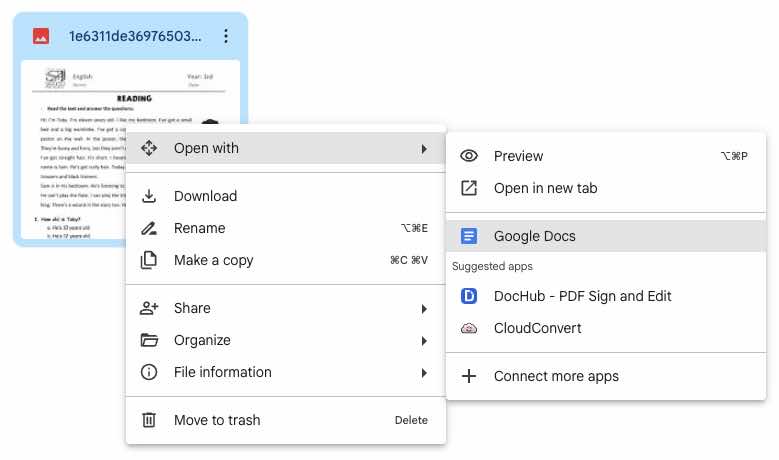Click the plus icon beside Connect more apps
The image size is (779, 460).
pos(469,376)
